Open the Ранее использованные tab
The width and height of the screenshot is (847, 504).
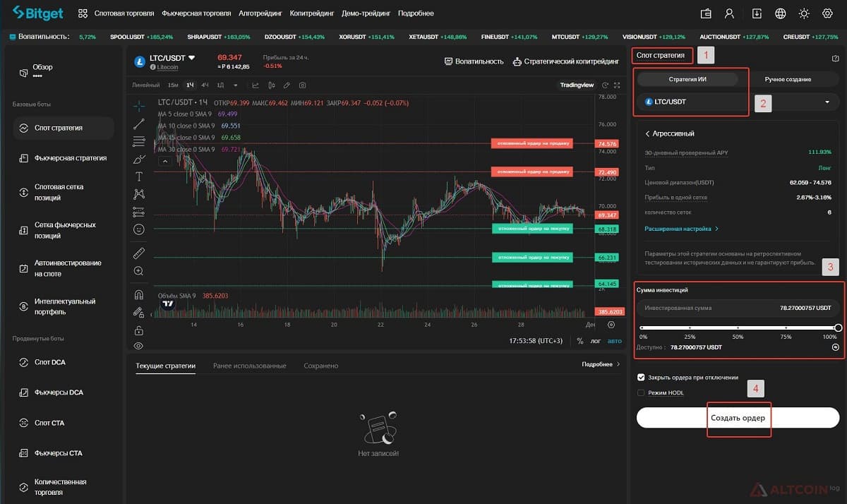250,366
